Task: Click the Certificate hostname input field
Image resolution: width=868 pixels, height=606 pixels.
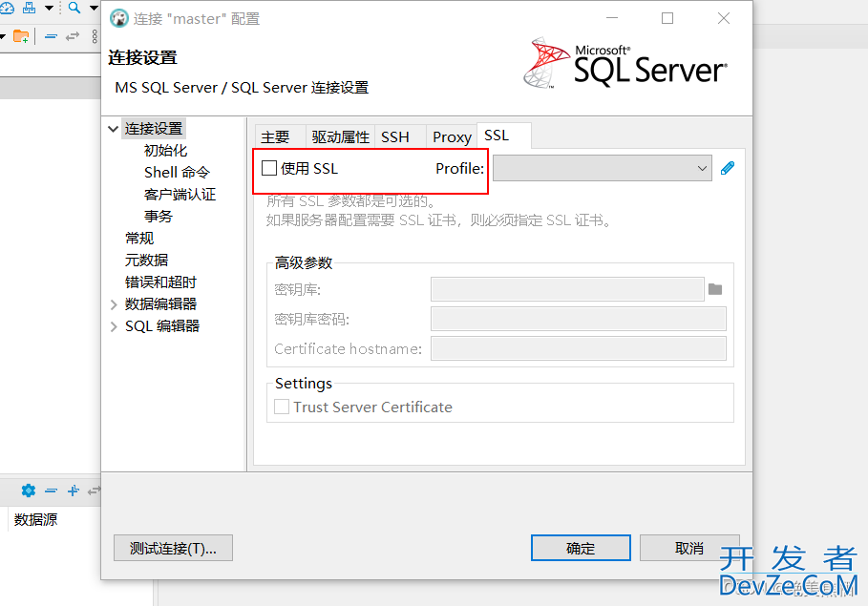Action: [x=579, y=348]
